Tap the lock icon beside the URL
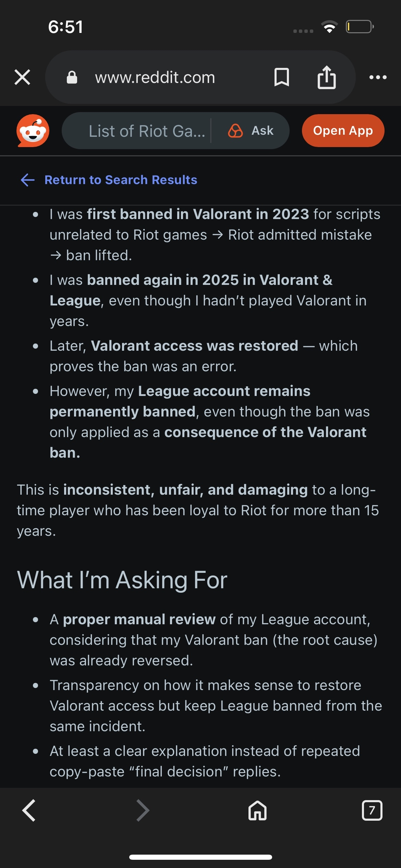Screen dimensions: 401x868 pyautogui.click(x=72, y=77)
